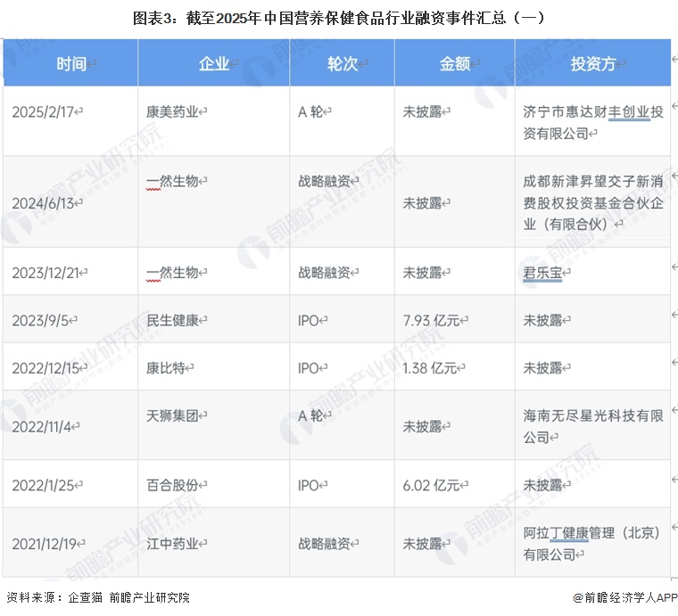Image resolution: width=678 pixels, height=616 pixels.
Task: Click the source note 资料来源：企查猫 前瞻产业研究院
Action: 98,597
